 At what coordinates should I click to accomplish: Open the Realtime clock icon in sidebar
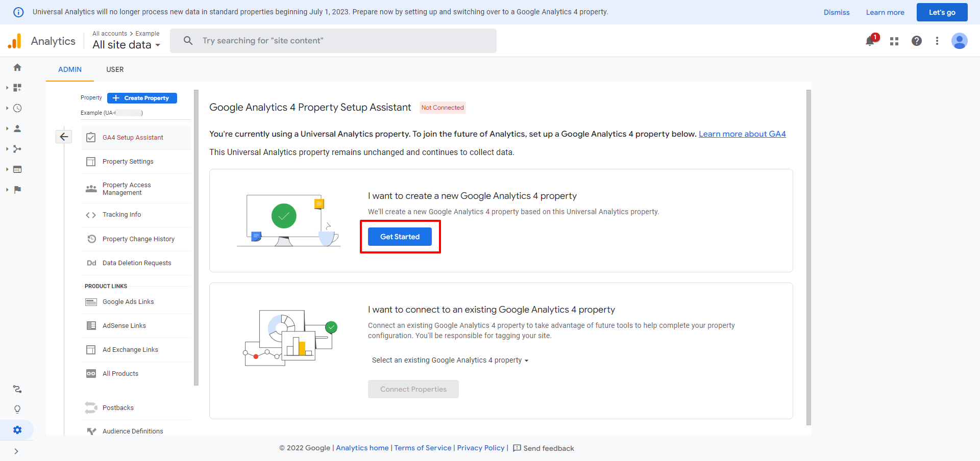coord(17,108)
